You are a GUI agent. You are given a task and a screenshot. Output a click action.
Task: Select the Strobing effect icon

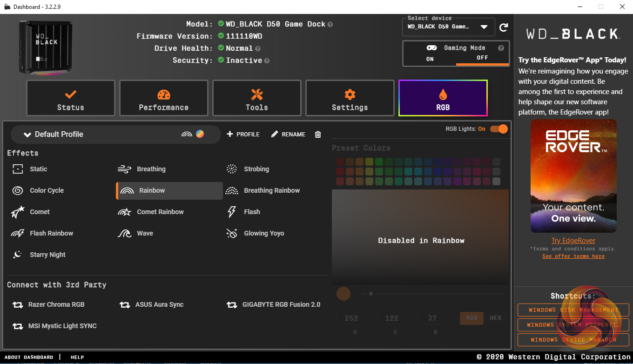tap(231, 169)
